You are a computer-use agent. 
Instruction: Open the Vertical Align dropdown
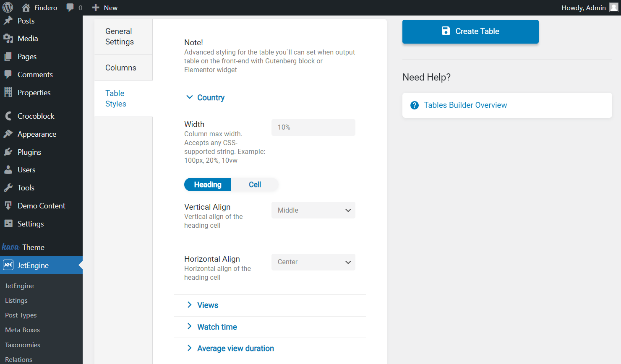[313, 210]
